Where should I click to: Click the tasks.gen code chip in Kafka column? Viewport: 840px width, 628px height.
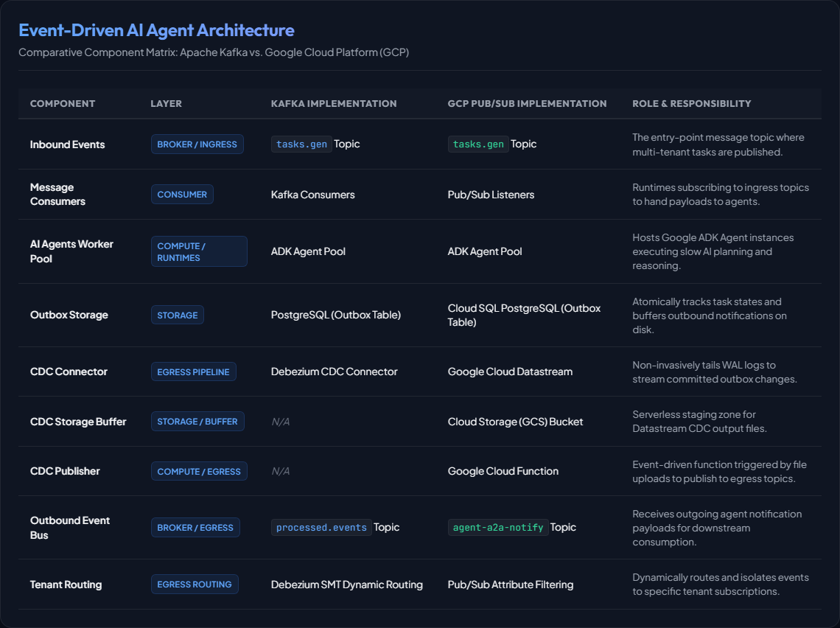[301, 144]
